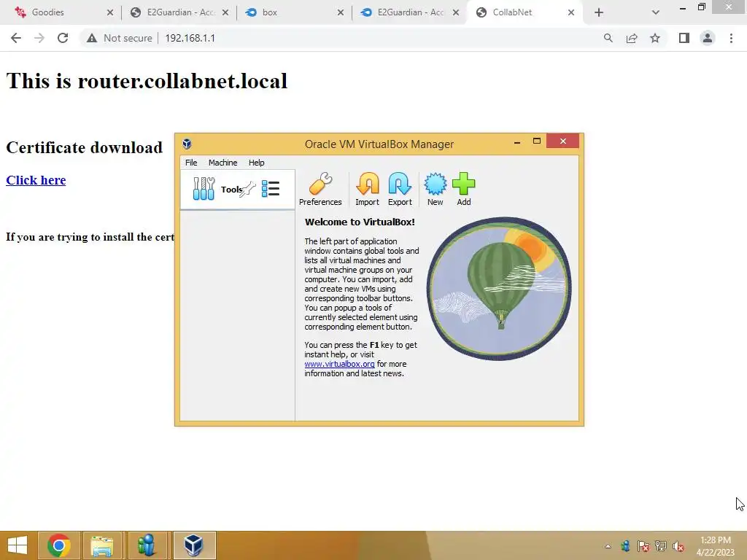Screen dimensions: 747x560
Task: Click the zoom magnifier icon in address bar
Action: click(608, 38)
